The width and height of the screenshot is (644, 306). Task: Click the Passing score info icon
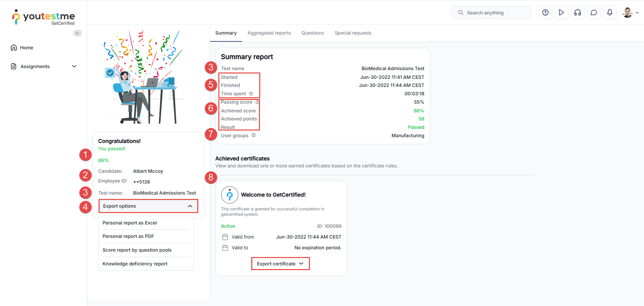[x=257, y=102]
